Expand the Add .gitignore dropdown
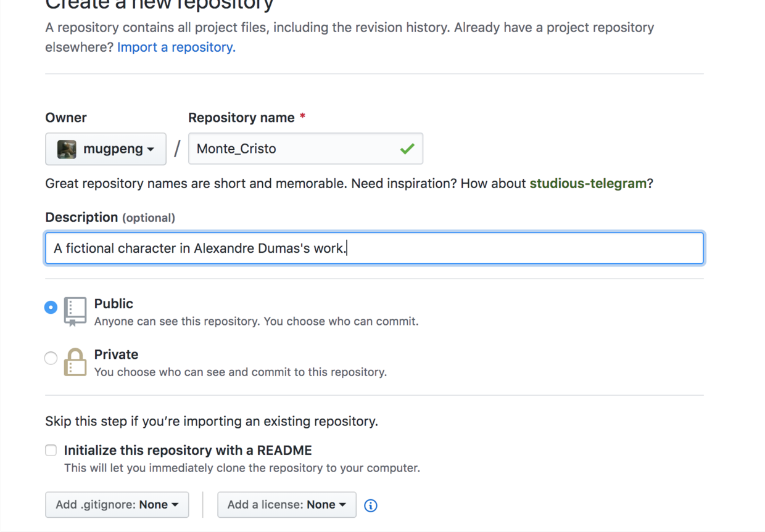Viewport: 765px width, 532px height. click(117, 505)
